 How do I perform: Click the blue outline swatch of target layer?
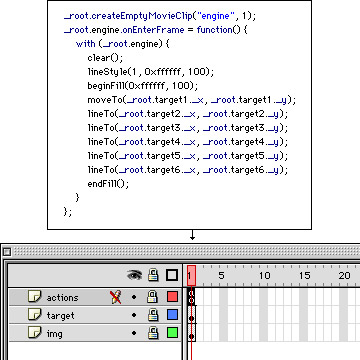(x=172, y=315)
